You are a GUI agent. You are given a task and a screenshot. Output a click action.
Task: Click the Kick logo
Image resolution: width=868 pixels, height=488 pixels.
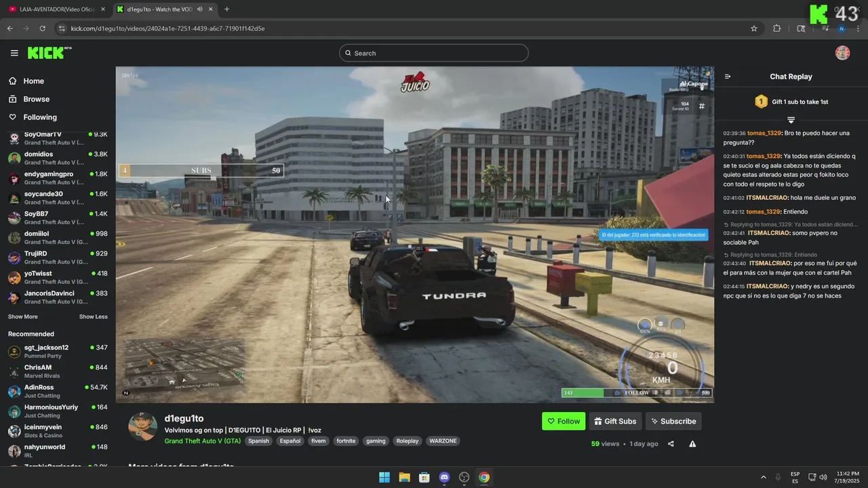(x=49, y=53)
